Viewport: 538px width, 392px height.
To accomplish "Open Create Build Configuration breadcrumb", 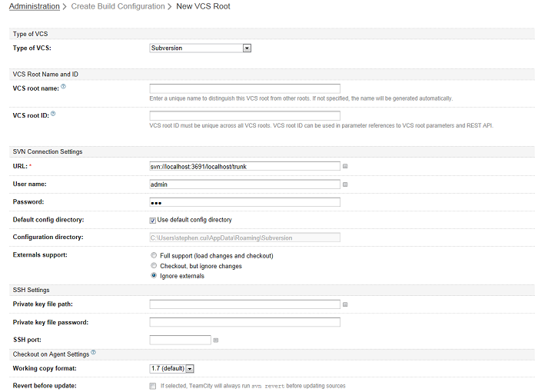I will pos(118,7).
